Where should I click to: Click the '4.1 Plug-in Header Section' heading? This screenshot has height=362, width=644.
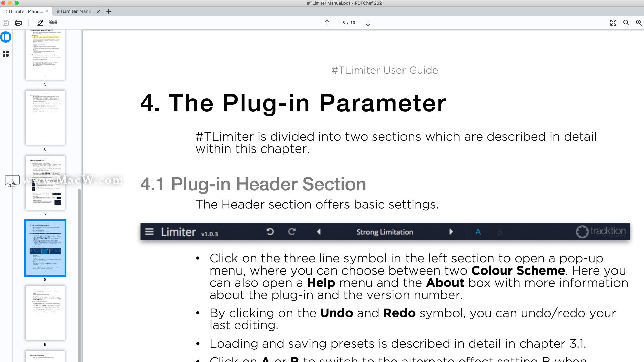[x=253, y=184]
